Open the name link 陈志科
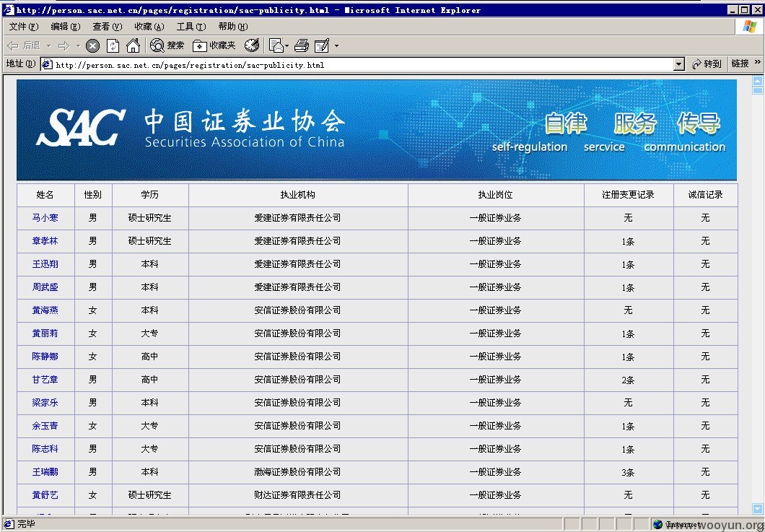Screen dimensions: 765x532 (45, 449)
